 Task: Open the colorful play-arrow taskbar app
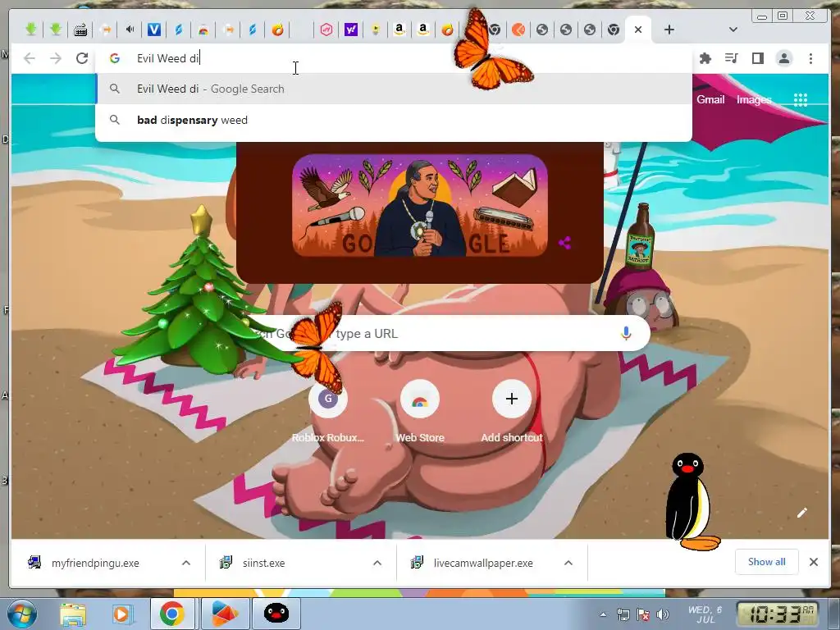click(225, 614)
